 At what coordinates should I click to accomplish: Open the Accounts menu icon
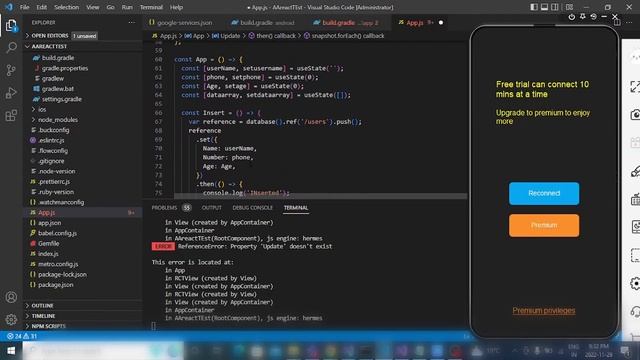pyautogui.click(x=11, y=297)
